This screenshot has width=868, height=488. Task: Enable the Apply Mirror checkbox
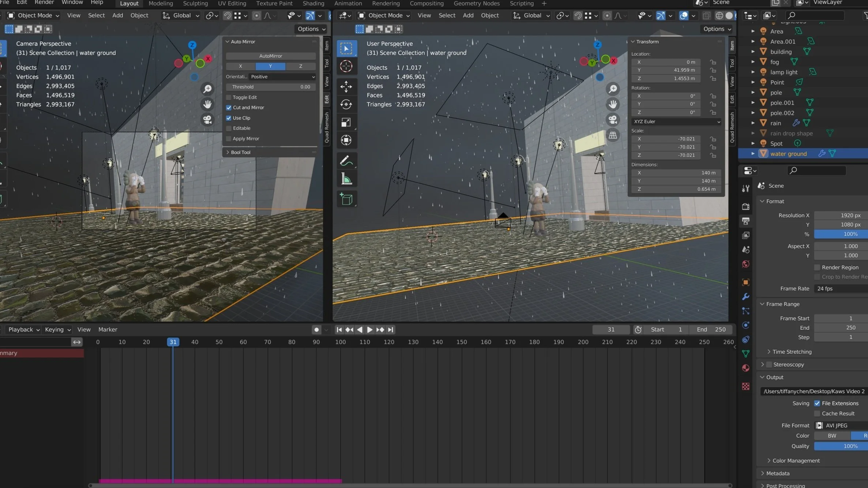click(x=229, y=139)
